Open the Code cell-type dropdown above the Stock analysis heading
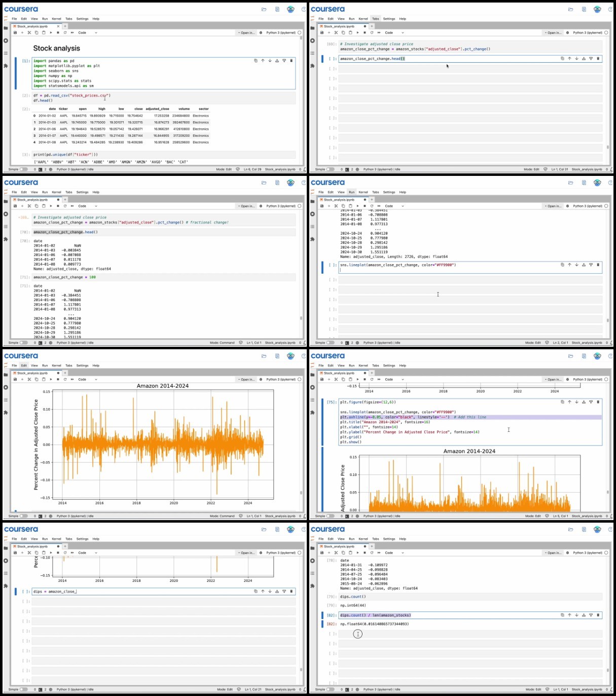The height and width of the screenshot is (696, 616). pyautogui.click(x=88, y=32)
